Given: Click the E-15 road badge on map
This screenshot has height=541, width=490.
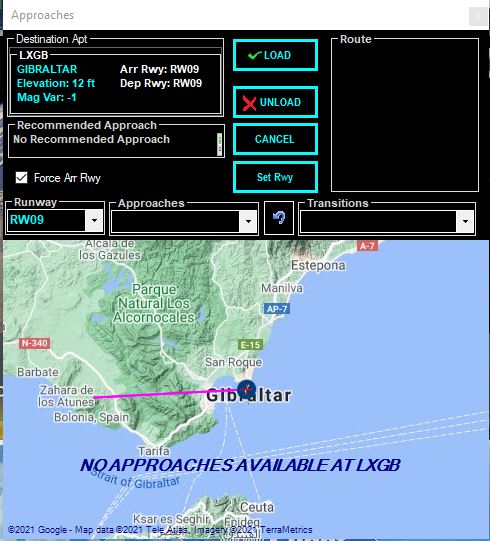Looking at the screenshot, I should coord(251,345).
